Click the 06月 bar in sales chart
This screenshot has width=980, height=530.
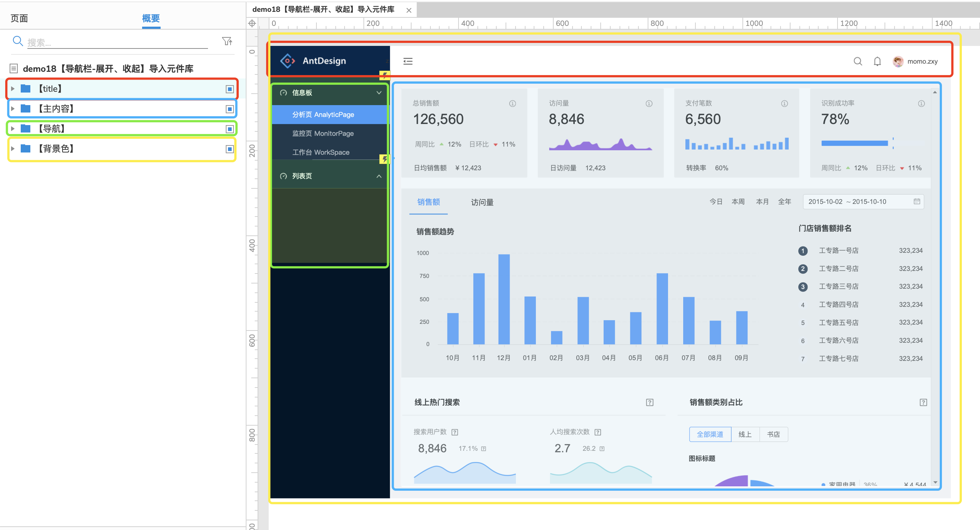662,309
